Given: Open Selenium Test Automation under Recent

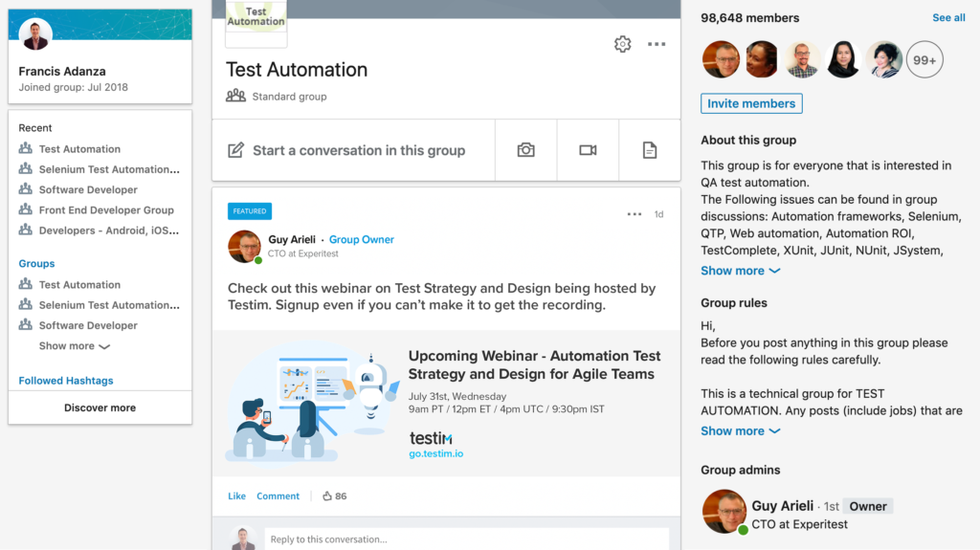Looking at the screenshot, I should 109,168.
